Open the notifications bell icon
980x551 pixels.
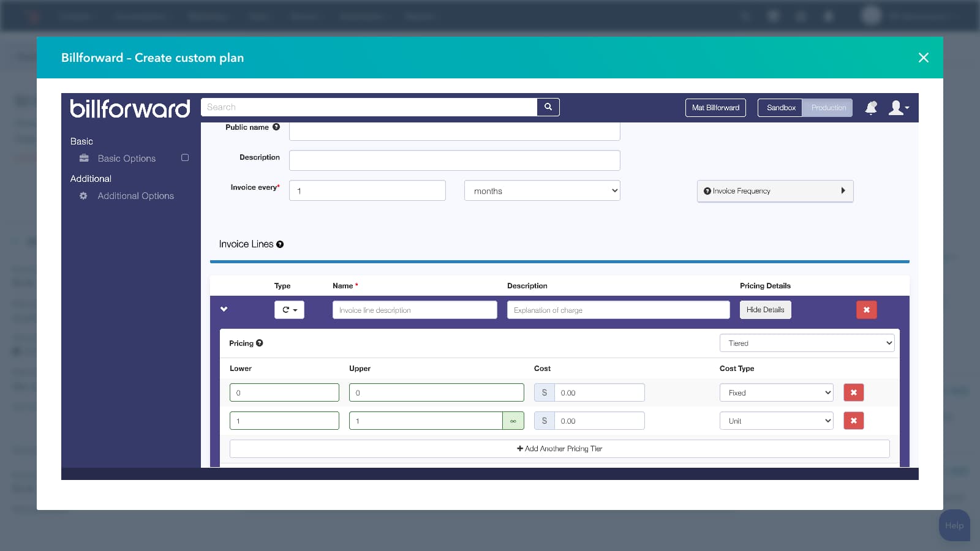click(x=871, y=108)
